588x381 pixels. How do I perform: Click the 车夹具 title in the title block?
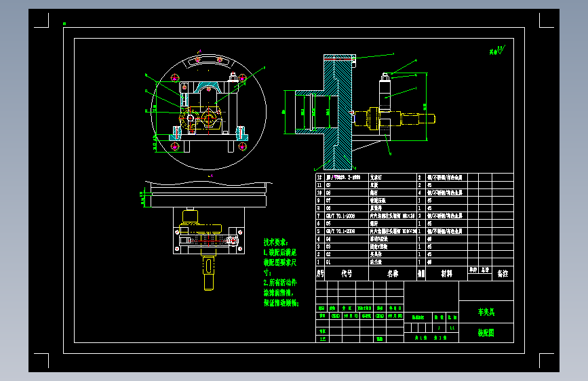click(486, 312)
